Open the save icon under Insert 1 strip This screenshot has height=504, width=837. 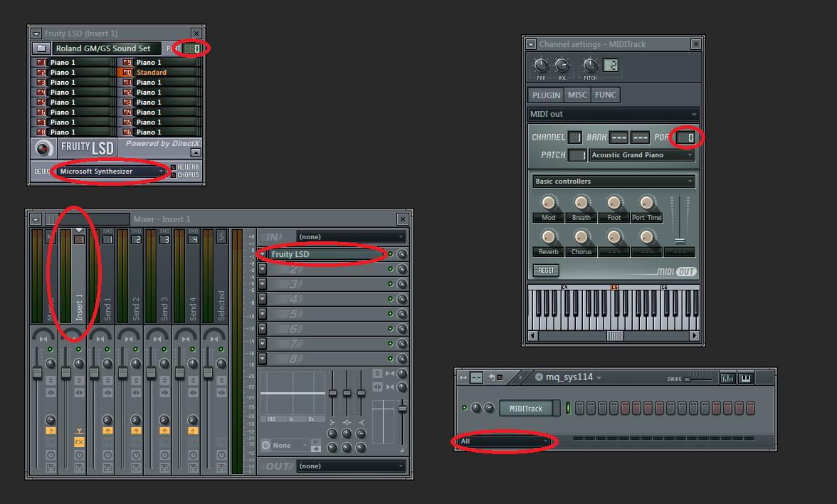(x=79, y=468)
